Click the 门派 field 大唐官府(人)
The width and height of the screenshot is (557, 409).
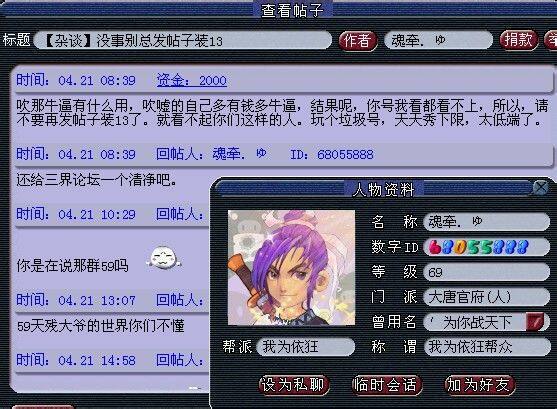[x=487, y=297]
